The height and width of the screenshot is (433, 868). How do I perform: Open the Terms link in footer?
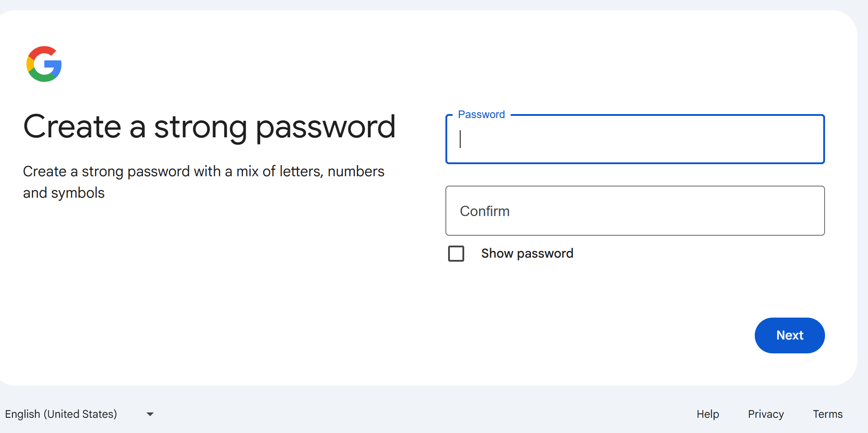[827, 414]
